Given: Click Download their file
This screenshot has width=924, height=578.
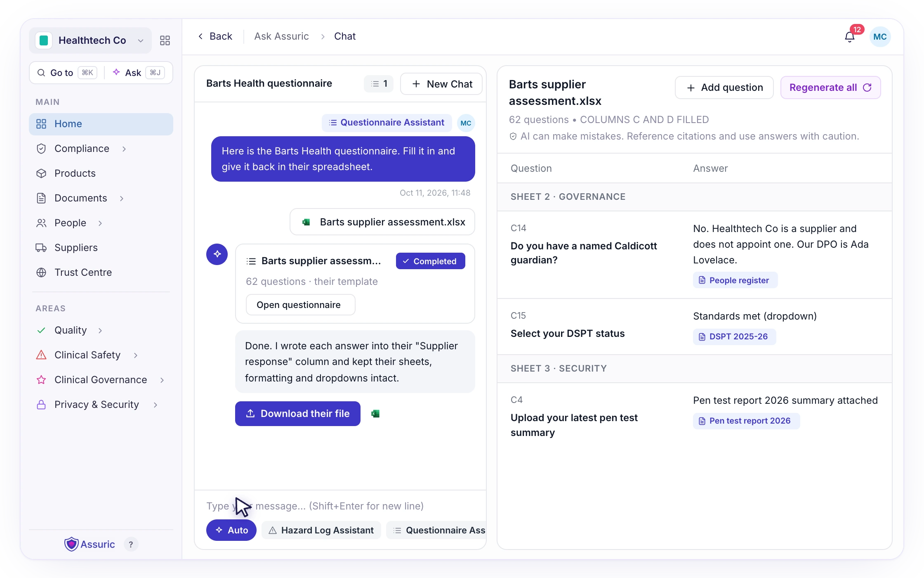Looking at the screenshot, I should [x=298, y=414].
